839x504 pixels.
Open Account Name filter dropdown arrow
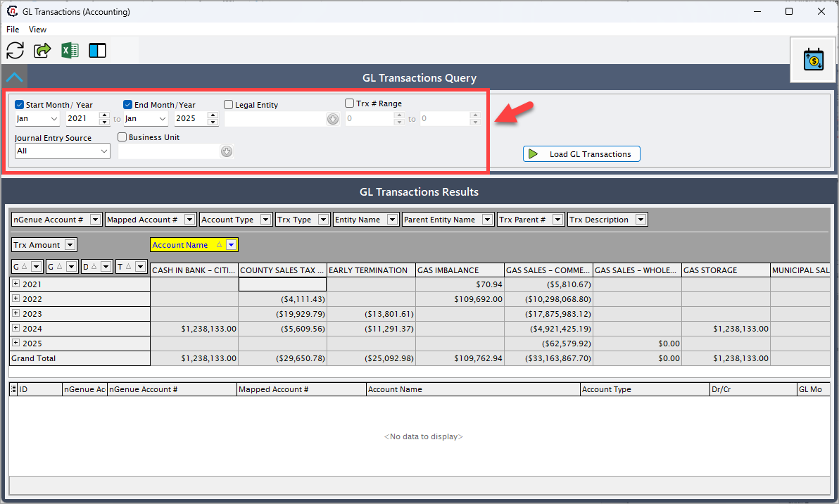click(231, 244)
